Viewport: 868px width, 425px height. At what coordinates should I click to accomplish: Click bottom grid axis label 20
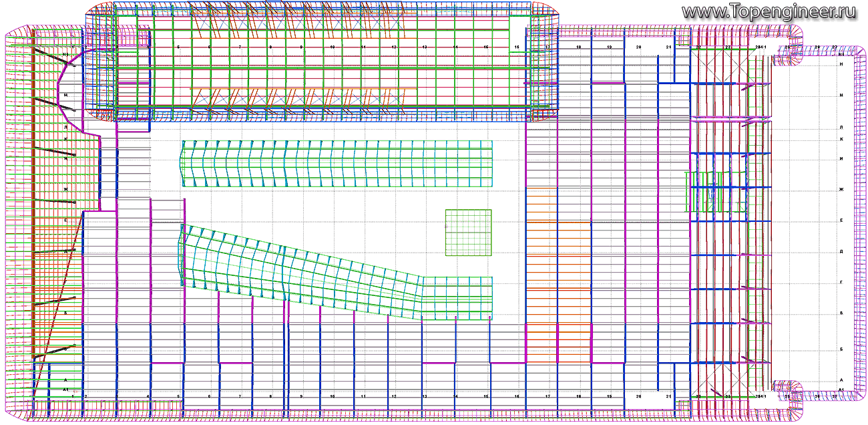tap(639, 396)
